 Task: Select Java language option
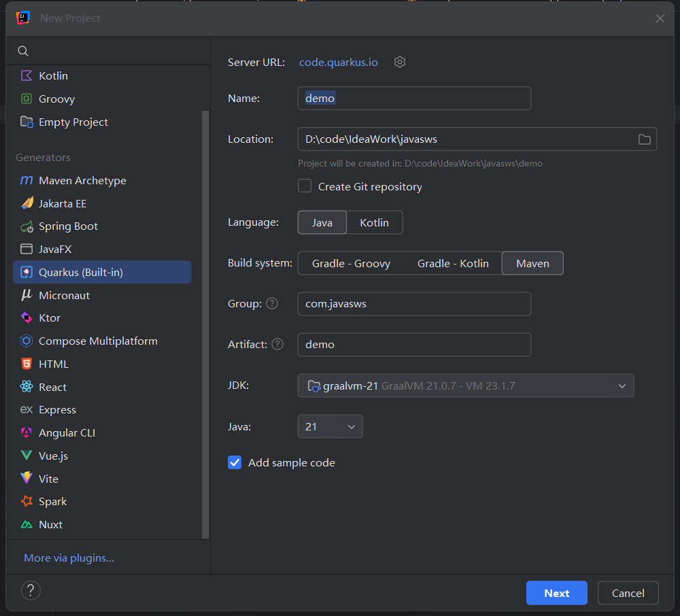pyautogui.click(x=322, y=222)
